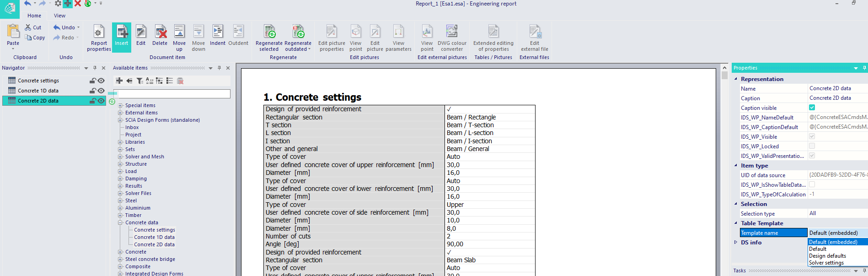Expand the Steel concrete bridge node
This screenshot has height=276, width=868.
click(120, 259)
